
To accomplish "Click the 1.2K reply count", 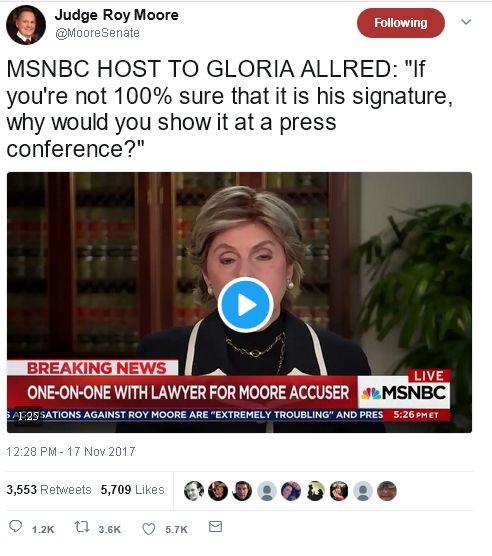I will click(43, 529).
